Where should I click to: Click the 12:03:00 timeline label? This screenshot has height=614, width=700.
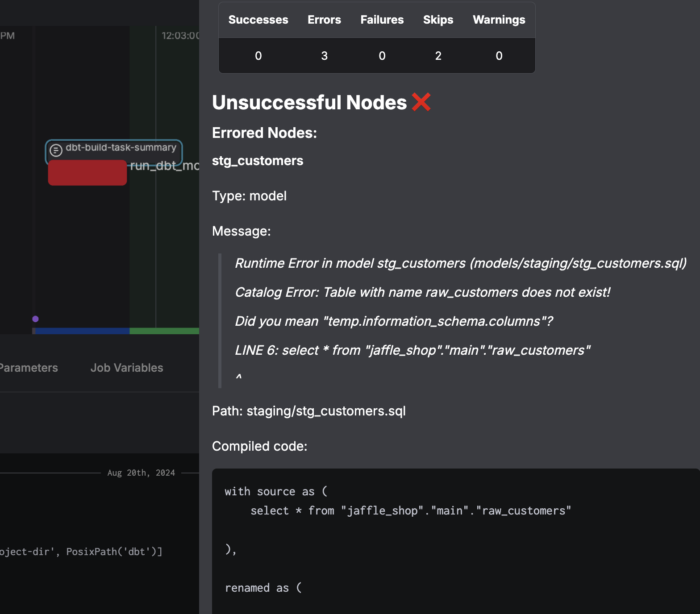click(180, 36)
